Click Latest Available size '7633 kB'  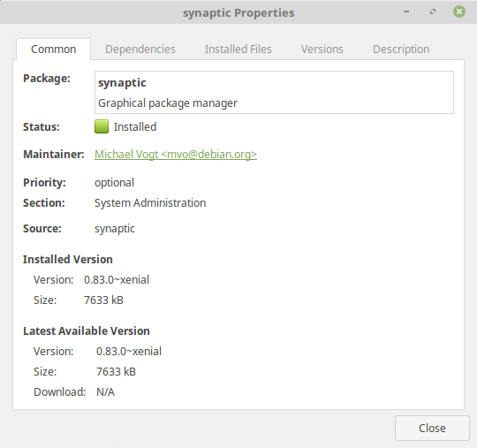click(x=117, y=372)
